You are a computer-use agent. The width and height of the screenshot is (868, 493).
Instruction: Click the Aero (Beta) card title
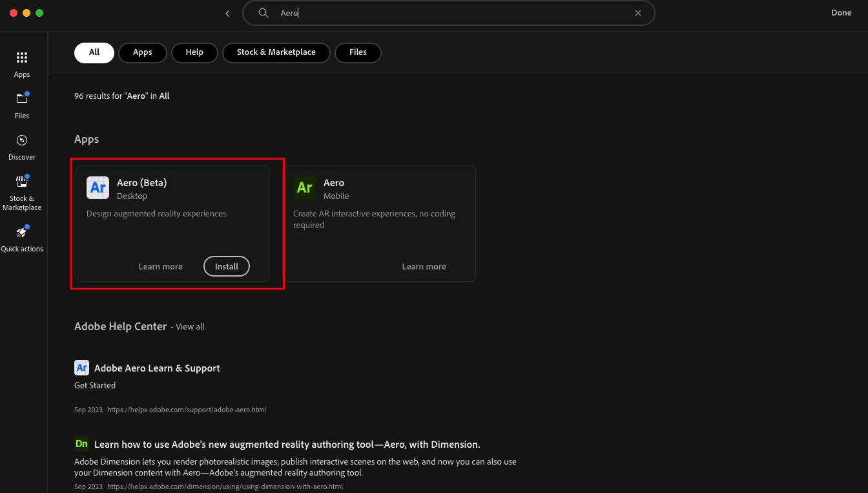pyautogui.click(x=142, y=183)
